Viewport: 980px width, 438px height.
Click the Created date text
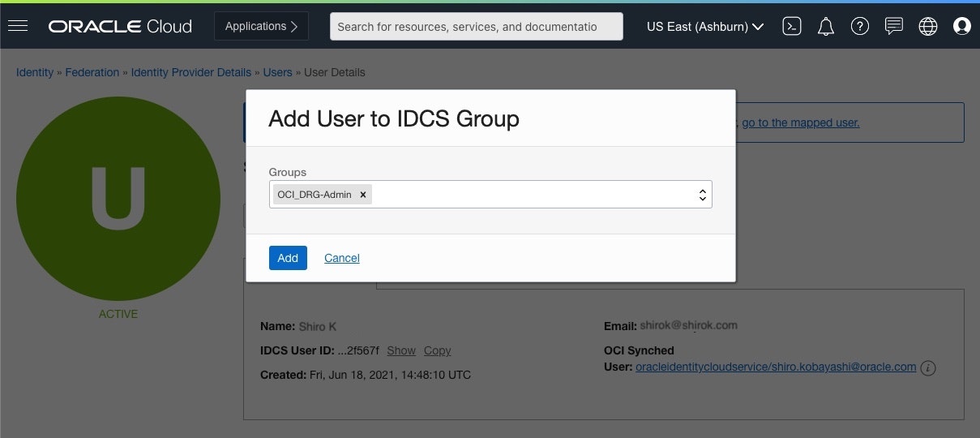[366, 375]
